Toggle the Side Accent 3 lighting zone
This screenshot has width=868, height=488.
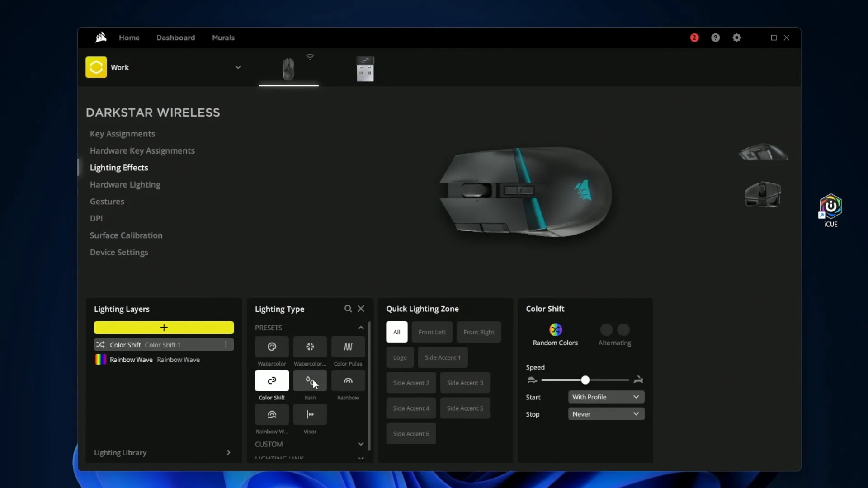tap(465, 383)
